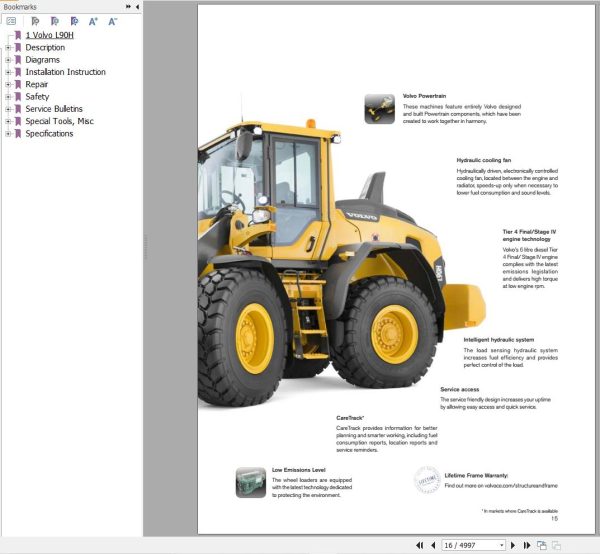This screenshot has height=554, width=600.
Task: Select the Special Tools, Misc bookmark
Action: coord(59,121)
